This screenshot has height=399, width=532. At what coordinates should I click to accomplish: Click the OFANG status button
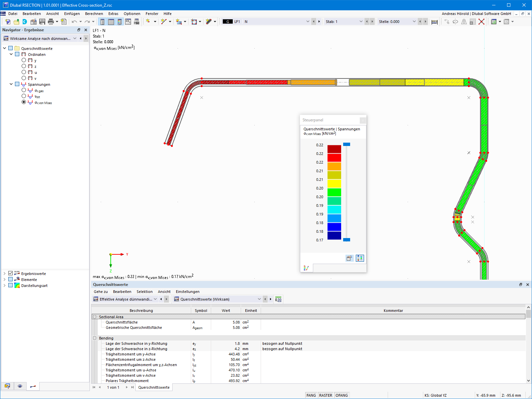pyautogui.click(x=341, y=395)
